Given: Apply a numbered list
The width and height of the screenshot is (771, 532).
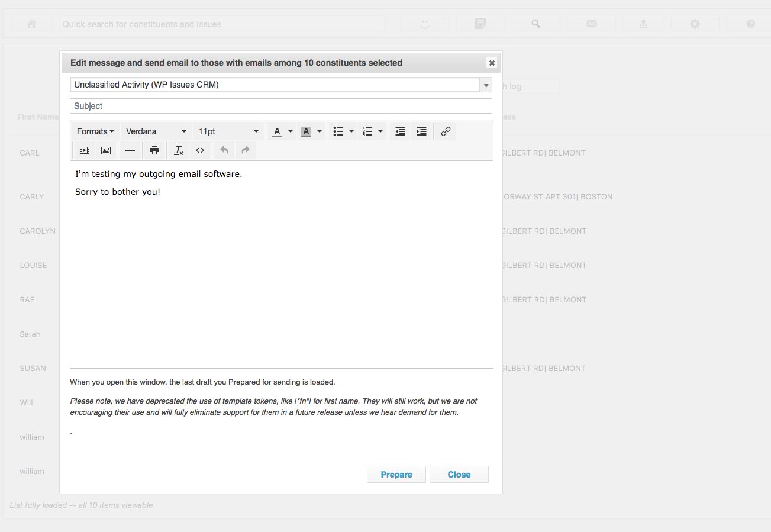Looking at the screenshot, I should point(367,131).
